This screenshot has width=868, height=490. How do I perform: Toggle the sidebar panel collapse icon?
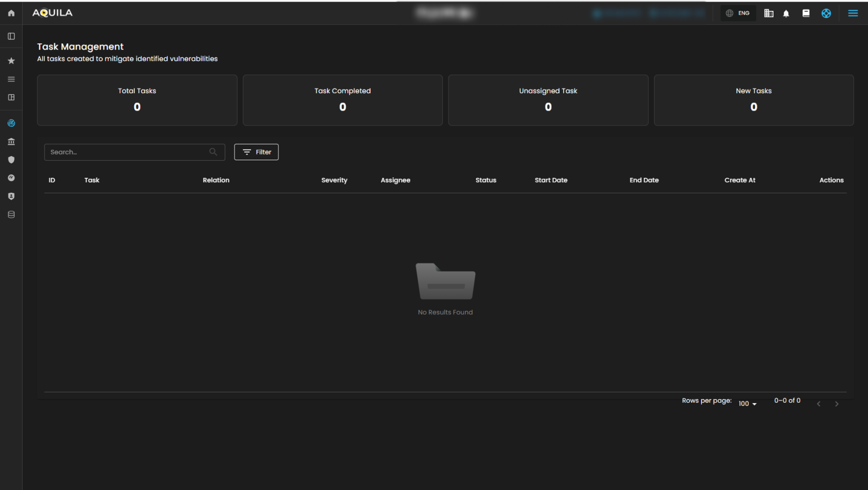pyautogui.click(x=11, y=36)
